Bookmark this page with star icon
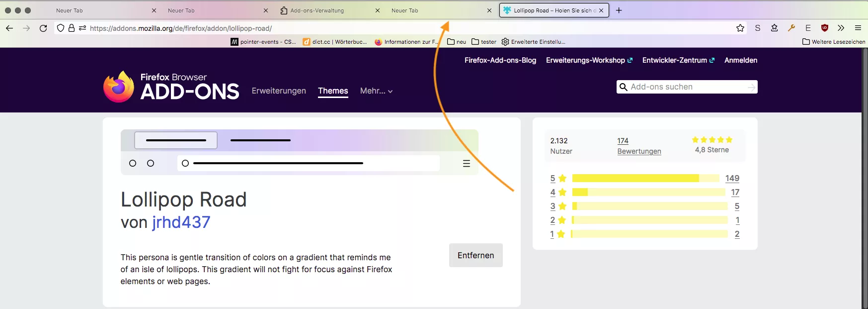This screenshot has height=309, width=868. [740, 28]
